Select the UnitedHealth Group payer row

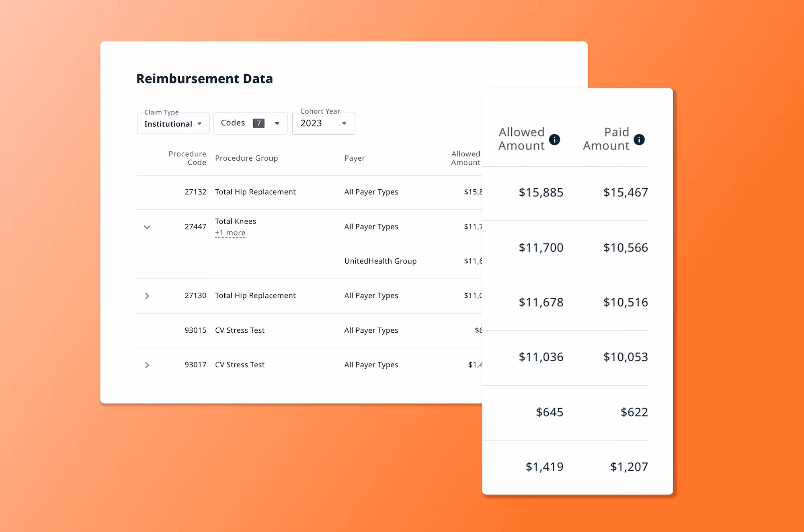tap(380, 261)
